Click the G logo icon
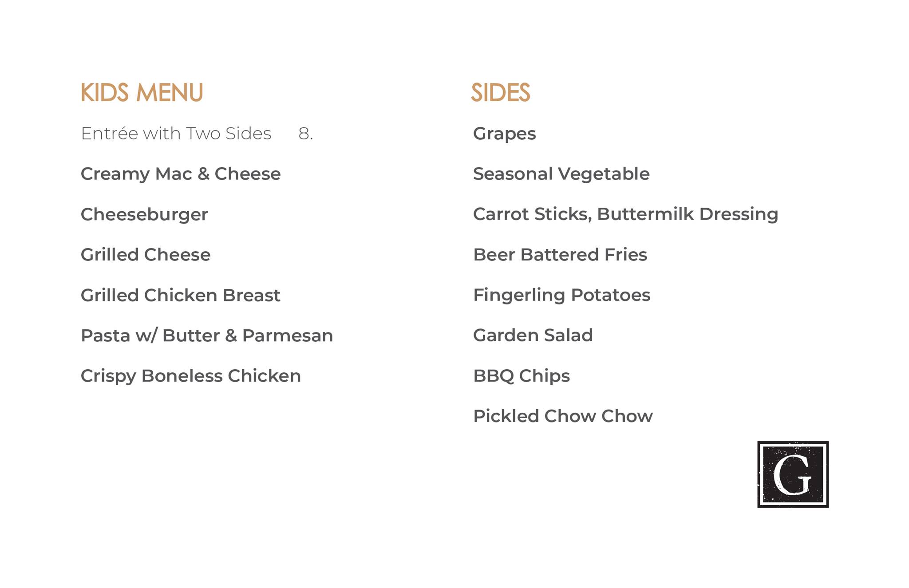909x588 pixels. tap(793, 474)
